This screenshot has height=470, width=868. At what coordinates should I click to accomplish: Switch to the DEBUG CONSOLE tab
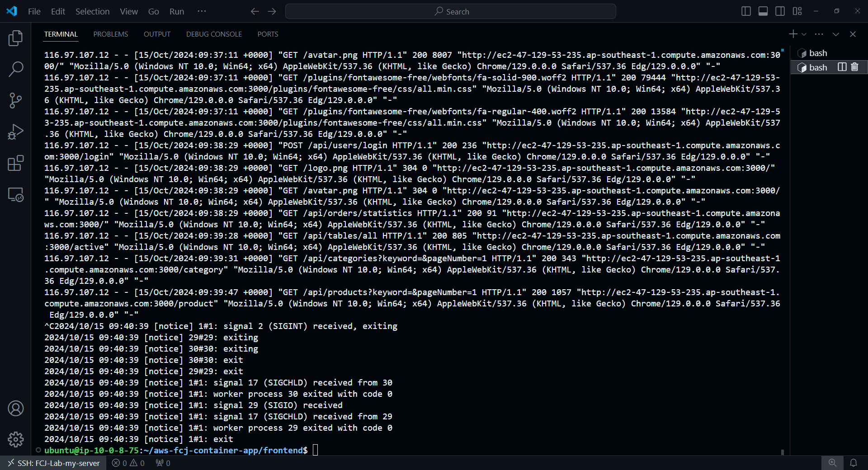coord(214,34)
